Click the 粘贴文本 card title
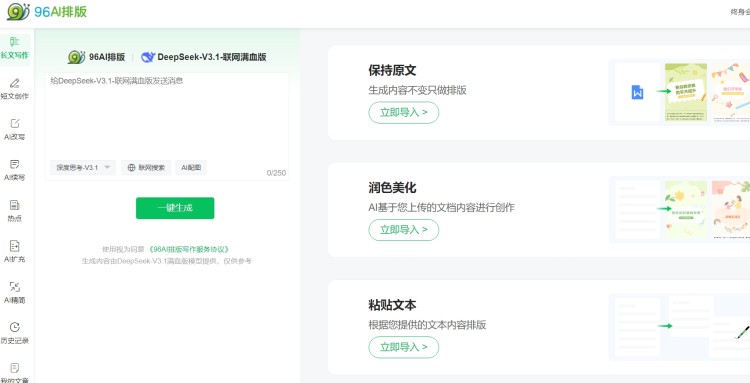The image size is (750, 383). click(392, 305)
